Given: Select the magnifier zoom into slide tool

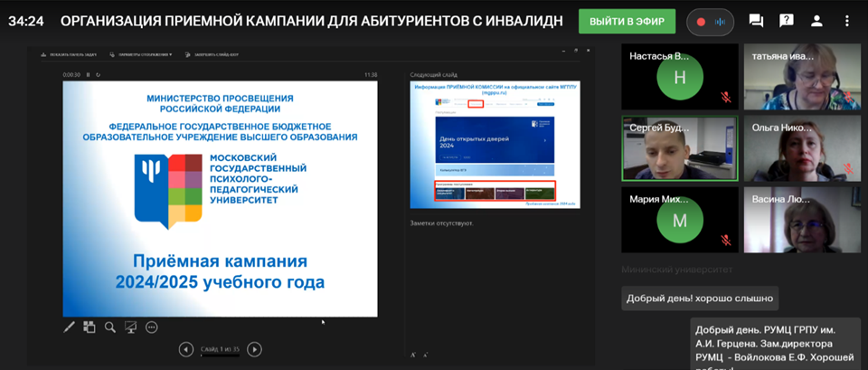Looking at the screenshot, I should pyautogui.click(x=110, y=327).
